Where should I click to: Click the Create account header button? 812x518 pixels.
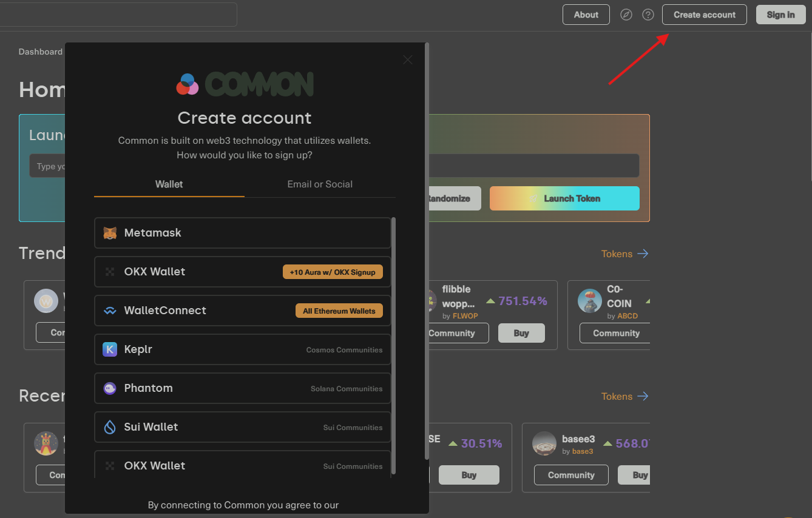pos(704,15)
